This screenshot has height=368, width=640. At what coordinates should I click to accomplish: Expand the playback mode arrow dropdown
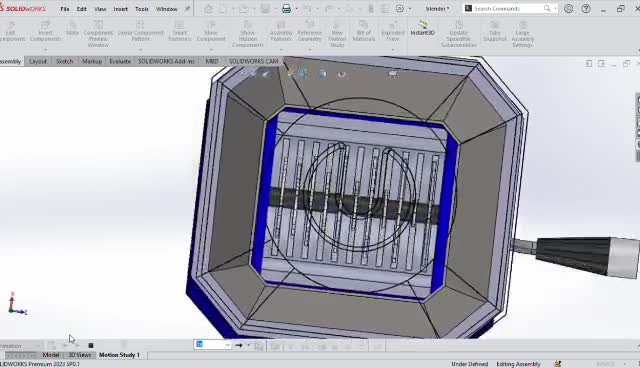point(248,345)
